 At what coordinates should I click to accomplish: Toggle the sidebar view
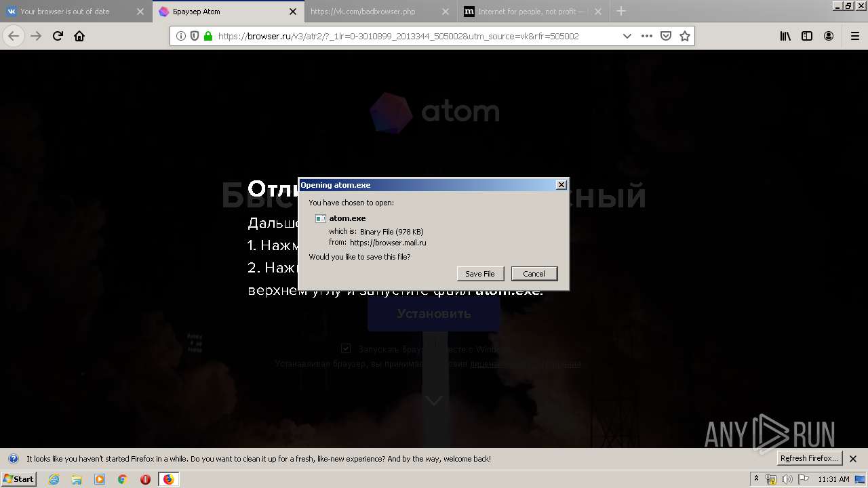[807, 36]
